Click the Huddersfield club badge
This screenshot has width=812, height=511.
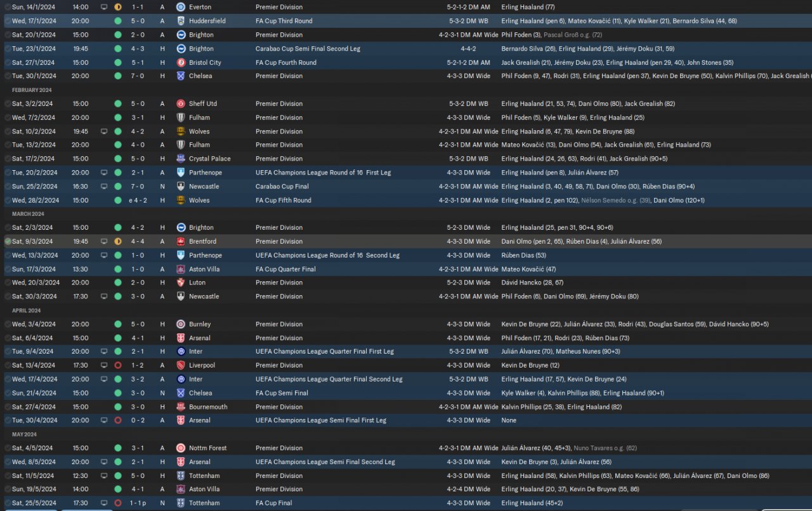point(181,21)
